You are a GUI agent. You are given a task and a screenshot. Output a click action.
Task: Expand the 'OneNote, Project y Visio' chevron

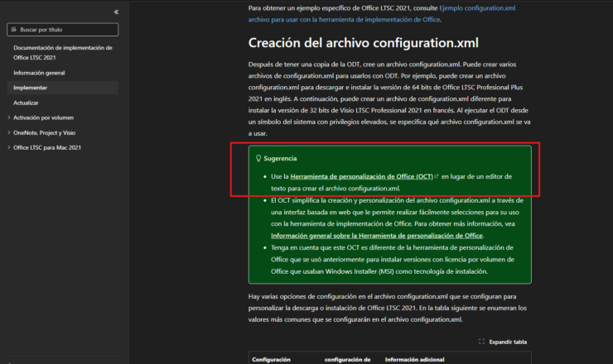[9, 132]
